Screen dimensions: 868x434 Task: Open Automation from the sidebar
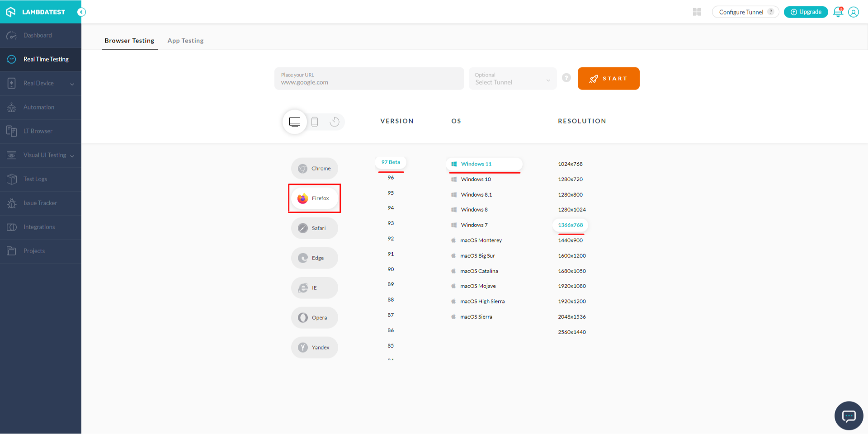[39, 107]
